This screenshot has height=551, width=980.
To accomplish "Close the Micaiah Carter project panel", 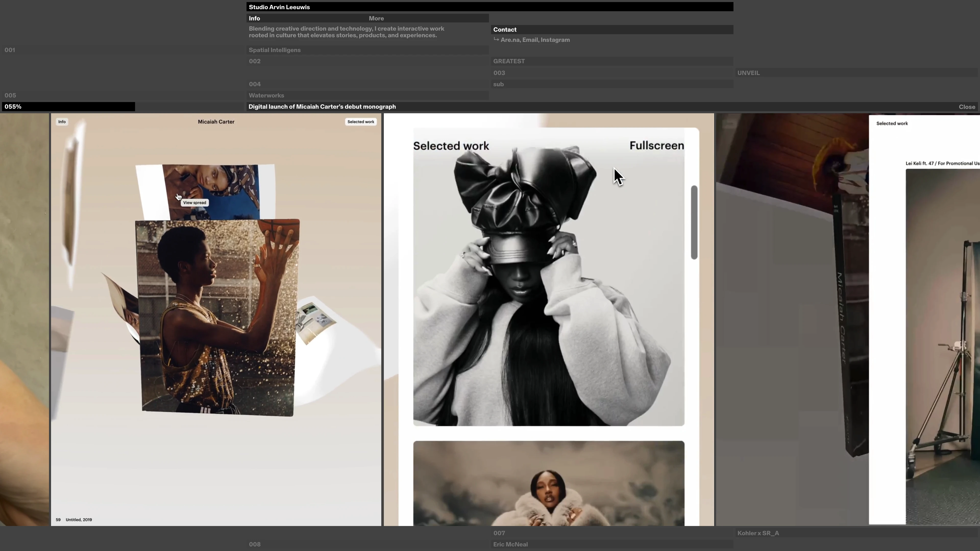I will [x=966, y=107].
